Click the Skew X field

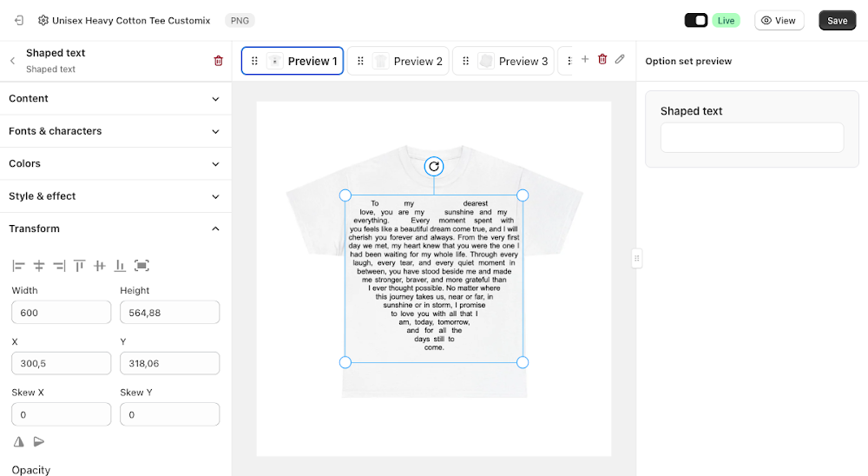pos(62,414)
